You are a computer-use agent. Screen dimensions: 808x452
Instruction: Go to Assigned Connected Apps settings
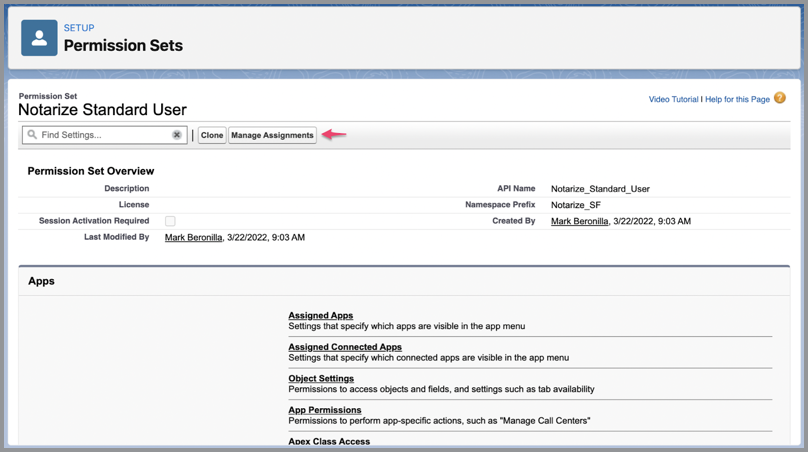tap(345, 347)
